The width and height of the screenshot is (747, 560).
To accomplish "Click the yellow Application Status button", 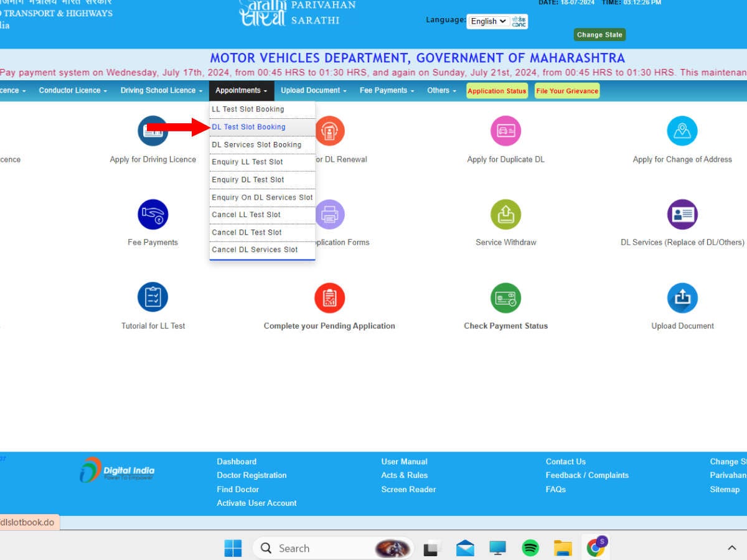I will click(x=497, y=91).
